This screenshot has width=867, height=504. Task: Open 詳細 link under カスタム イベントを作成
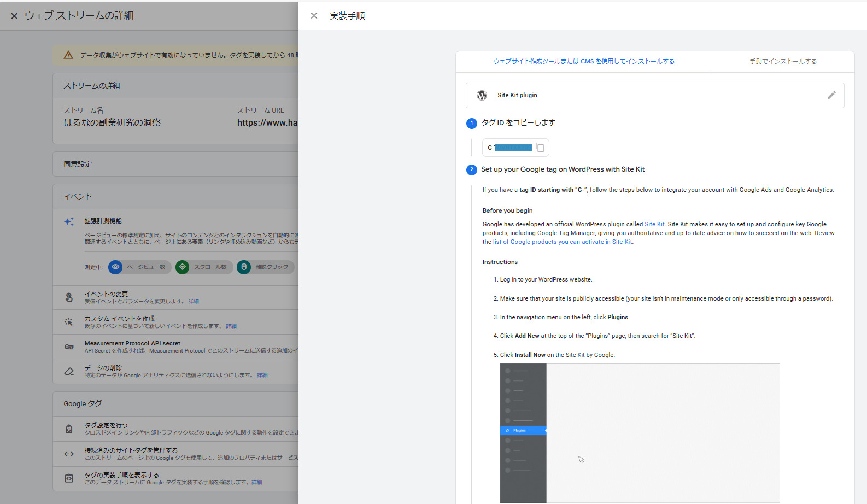click(x=231, y=326)
